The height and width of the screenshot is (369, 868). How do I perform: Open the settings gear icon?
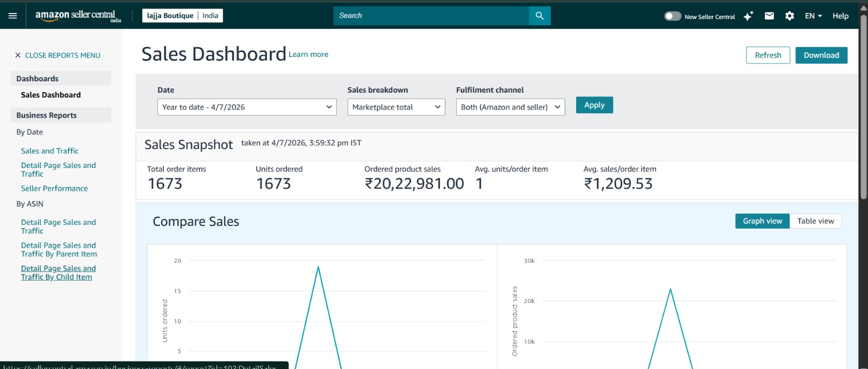790,16
